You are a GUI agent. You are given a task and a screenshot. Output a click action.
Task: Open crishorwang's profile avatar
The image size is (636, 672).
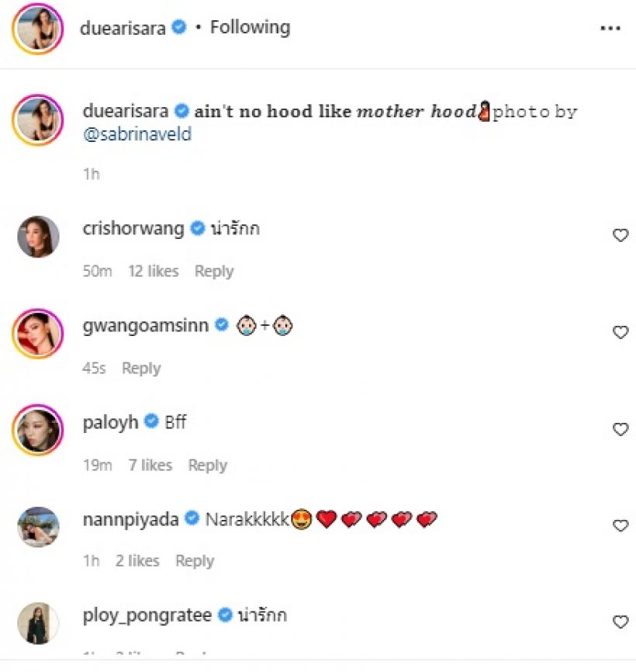[38, 236]
